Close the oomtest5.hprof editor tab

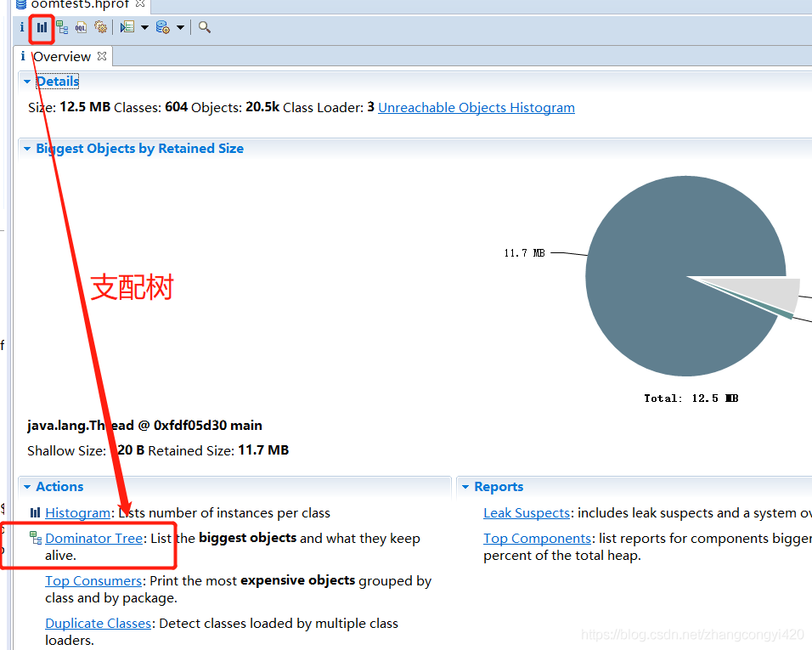(x=140, y=3)
